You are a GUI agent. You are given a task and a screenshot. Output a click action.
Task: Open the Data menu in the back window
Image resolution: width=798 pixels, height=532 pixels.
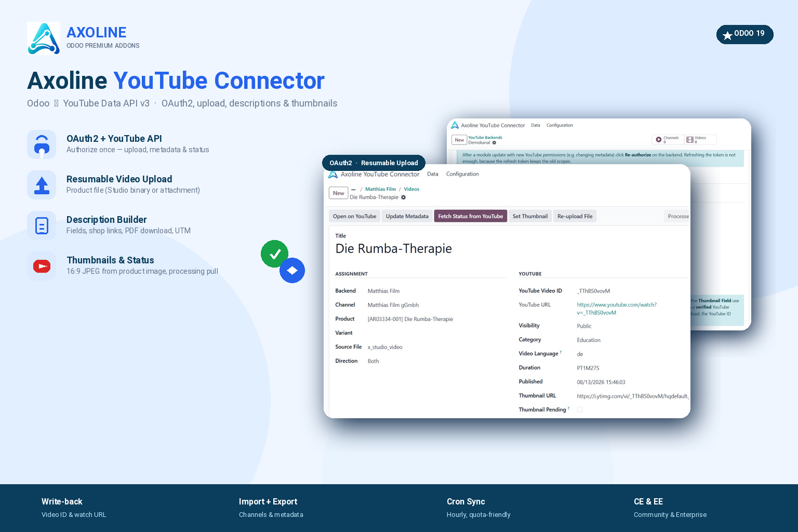[536, 125]
